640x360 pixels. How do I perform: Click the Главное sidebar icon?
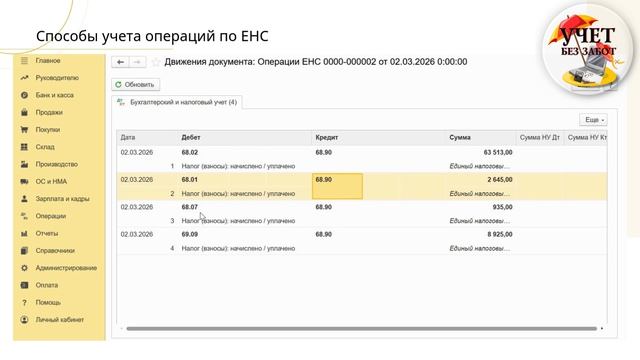pyautogui.click(x=24, y=61)
